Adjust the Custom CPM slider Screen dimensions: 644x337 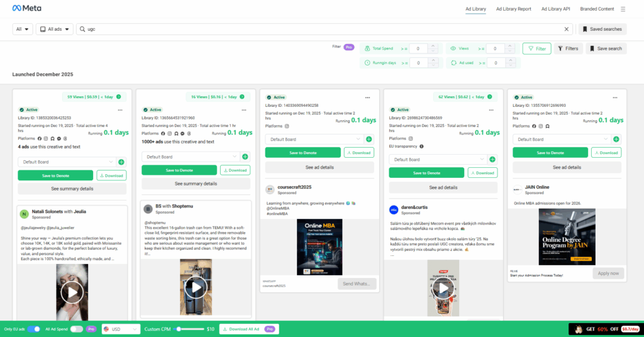click(179, 329)
